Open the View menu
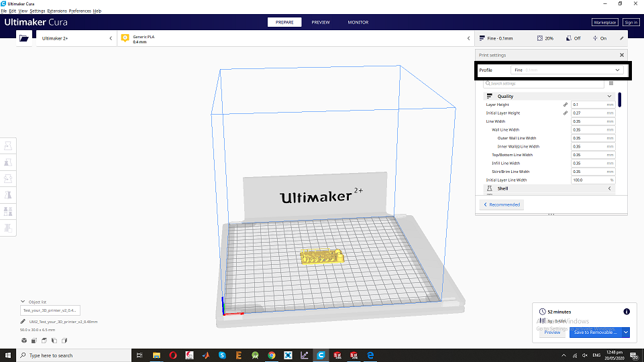 click(x=23, y=11)
